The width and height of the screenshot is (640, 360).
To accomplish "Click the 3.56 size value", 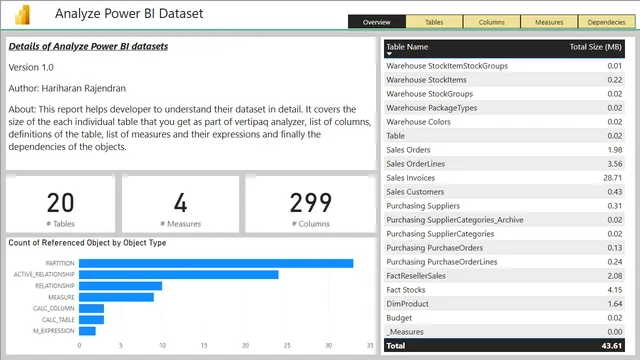I will (x=615, y=164).
